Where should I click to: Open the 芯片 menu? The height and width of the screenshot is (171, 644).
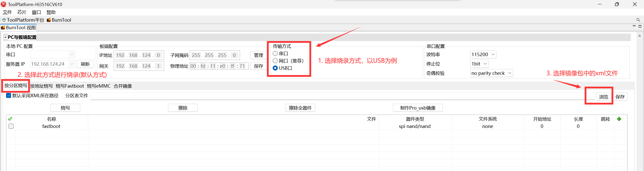pos(22,12)
